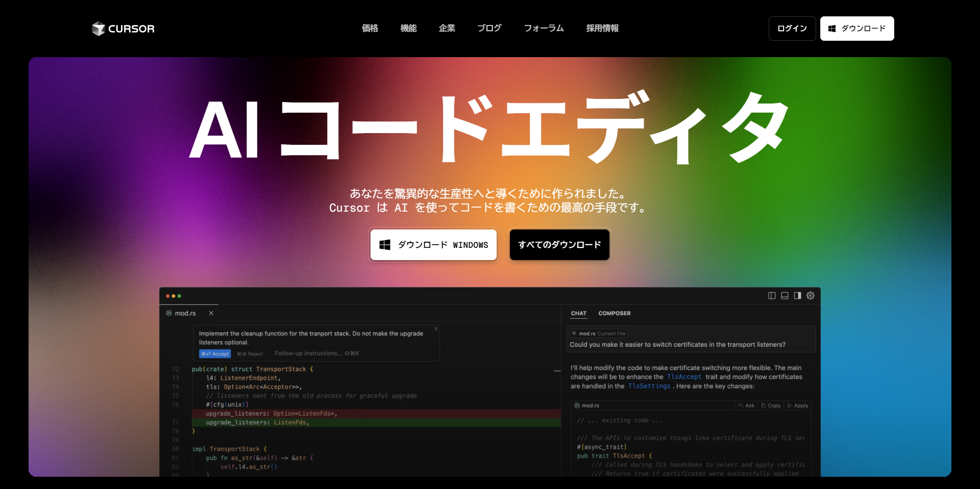
Task: Open フォーラム from the navigation bar
Action: click(x=544, y=29)
